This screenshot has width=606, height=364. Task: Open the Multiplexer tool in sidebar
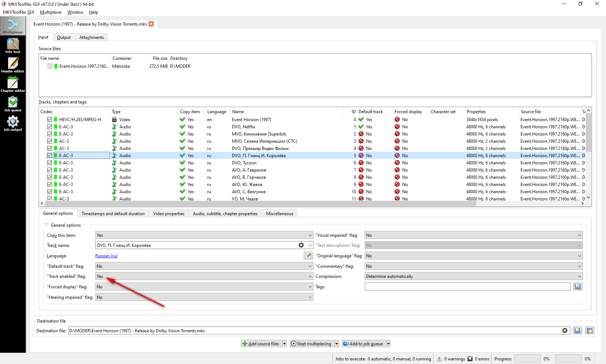[13, 26]
